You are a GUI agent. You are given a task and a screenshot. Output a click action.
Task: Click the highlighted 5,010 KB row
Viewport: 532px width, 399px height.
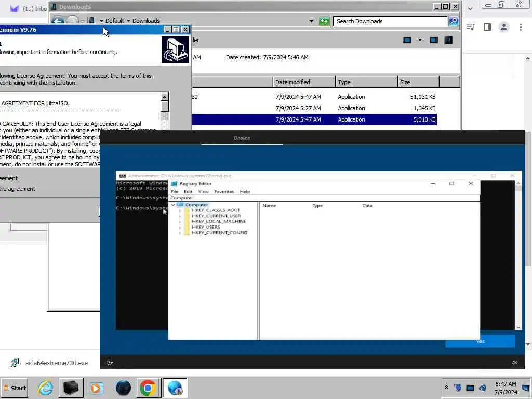(314, 119)
